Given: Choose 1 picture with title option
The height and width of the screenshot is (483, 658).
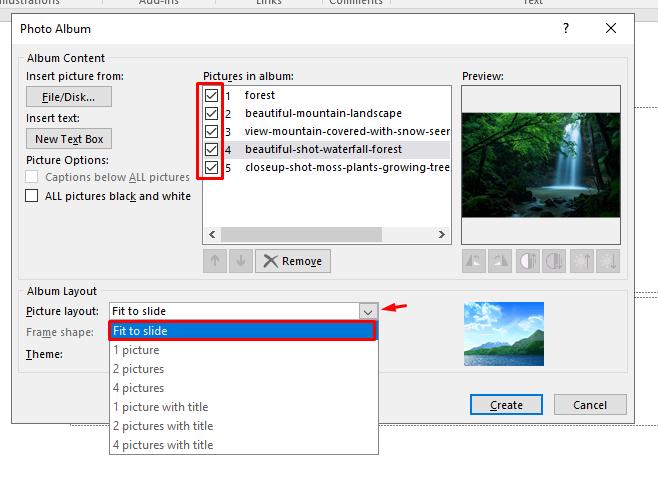Looking at the screenshot, I should point(243,407).
